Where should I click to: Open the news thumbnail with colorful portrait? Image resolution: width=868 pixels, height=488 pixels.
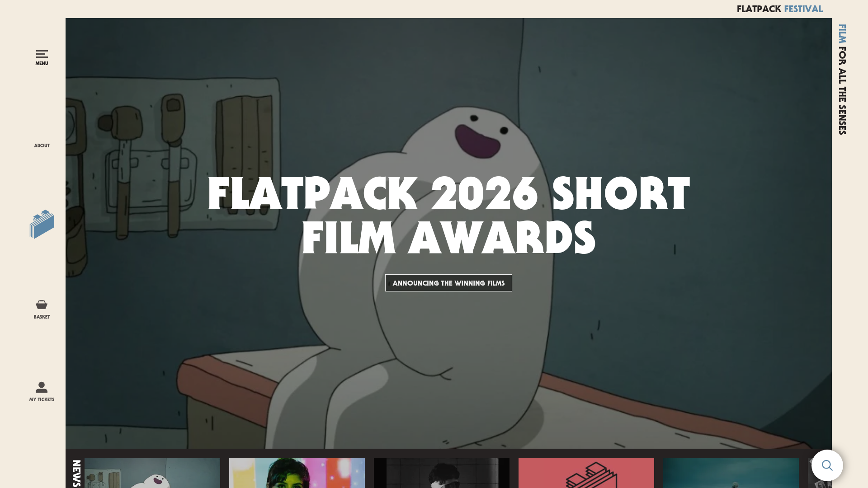tap(297, 473)
